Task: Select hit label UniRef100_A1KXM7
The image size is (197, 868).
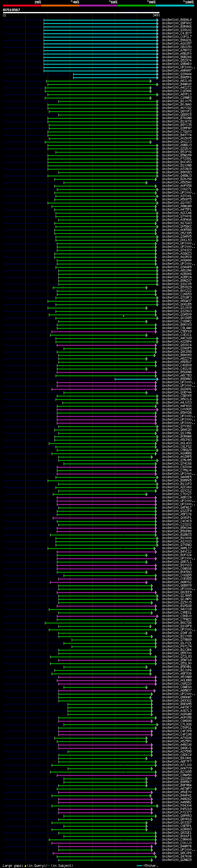Action: (176, 43)
